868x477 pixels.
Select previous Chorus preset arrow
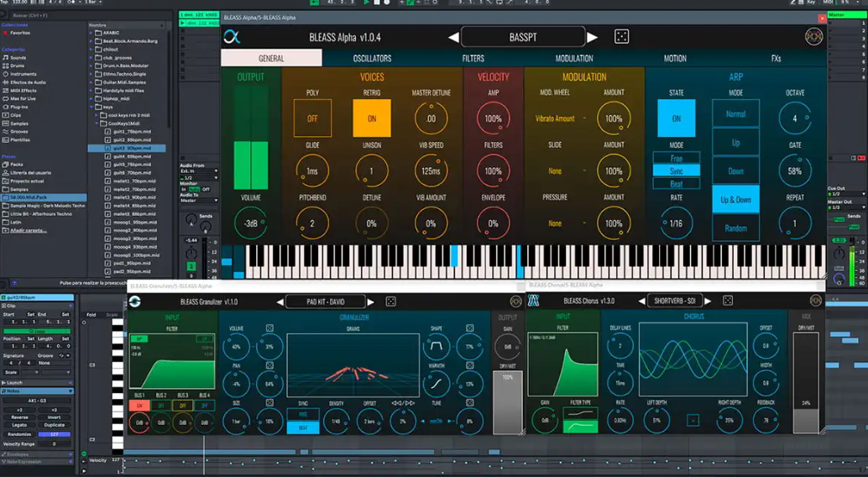point(641,301)
